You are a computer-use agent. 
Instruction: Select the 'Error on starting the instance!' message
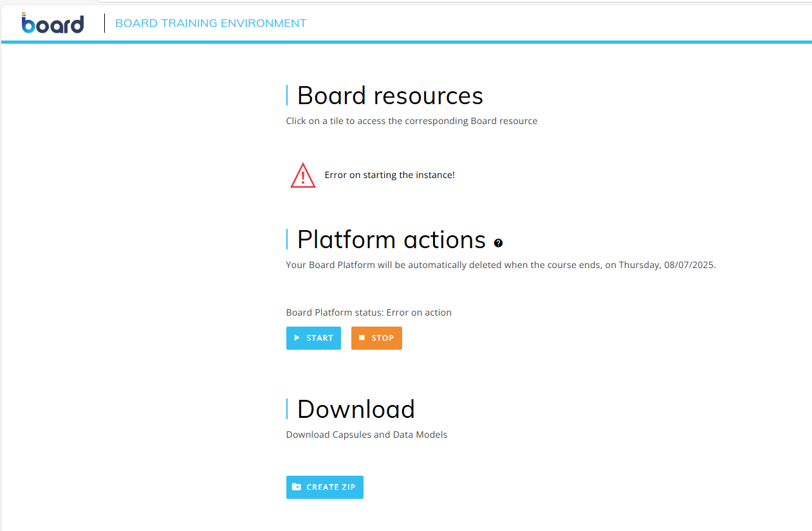(x=390, y=175)
